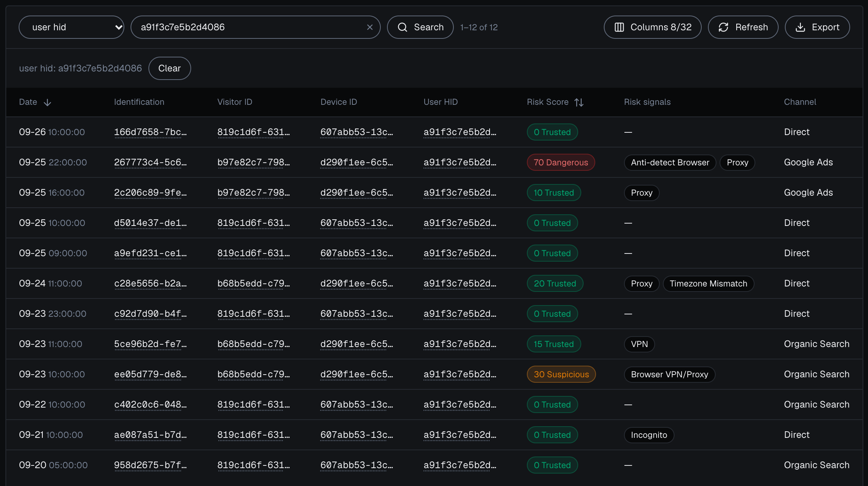This screenshot has height=486, width=868.
Task: Click the Timezone Mismatch signal tag
Action: 708,283
